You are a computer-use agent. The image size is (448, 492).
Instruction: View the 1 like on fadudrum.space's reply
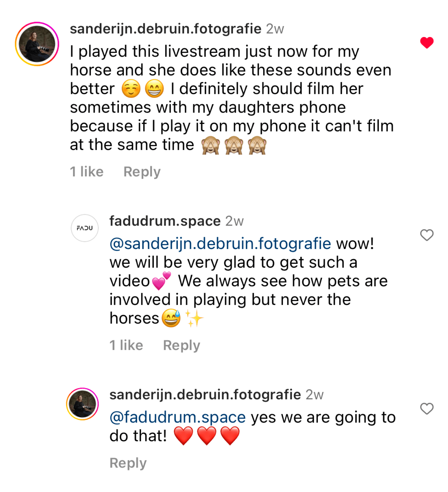pyautogui.click(x=126, y=345)
